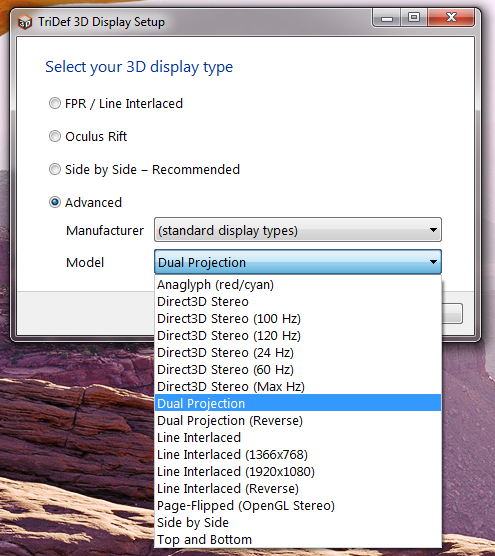Minimize the TriDef 3D Display Setup window
Image resolution: width=495 pixels, height=556 pixels.
[x=386, y=18]
